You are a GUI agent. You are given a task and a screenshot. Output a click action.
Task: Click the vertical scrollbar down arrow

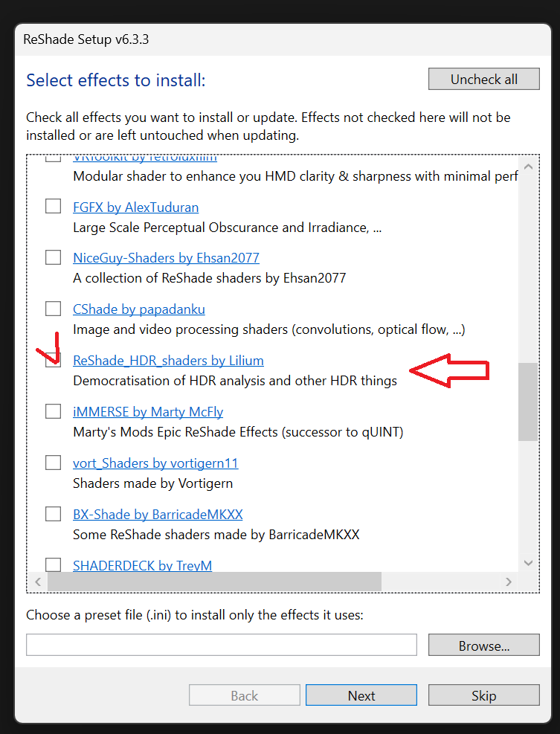(529, 563)
